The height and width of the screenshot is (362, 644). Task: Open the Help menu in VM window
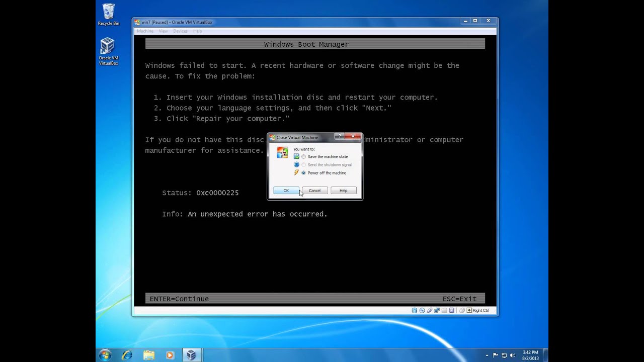[198, 31]
